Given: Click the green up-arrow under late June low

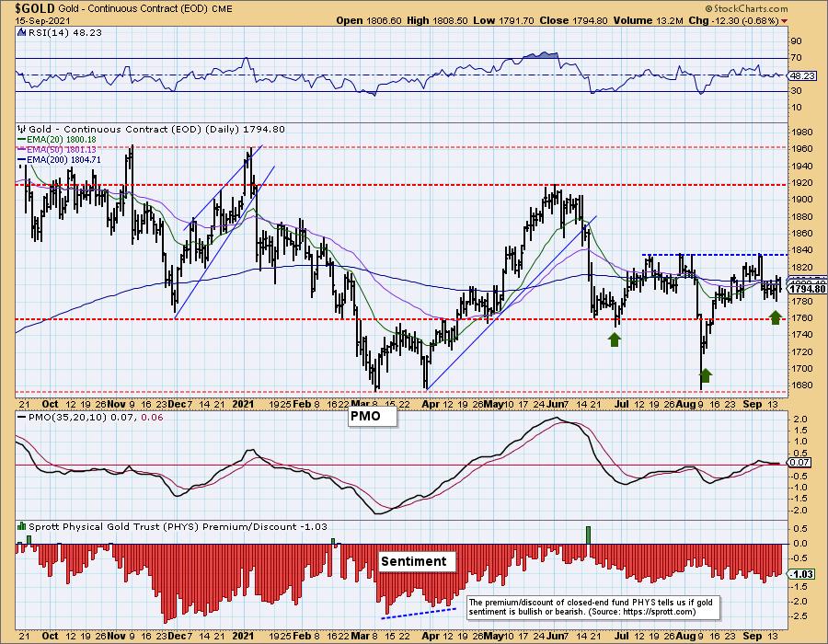Looking at the screenshot, I should (x=615, y=339).
